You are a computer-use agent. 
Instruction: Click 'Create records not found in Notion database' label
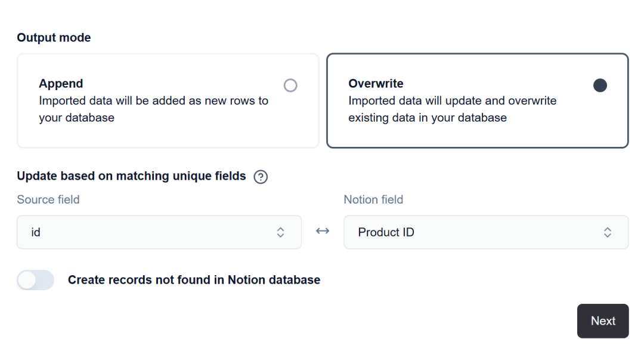pos(194,280)
